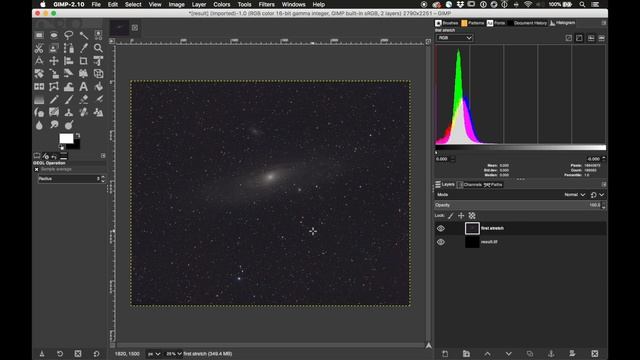The image size is (640, 360).
Task: Select the Measure tool
Action: [39, 61]
